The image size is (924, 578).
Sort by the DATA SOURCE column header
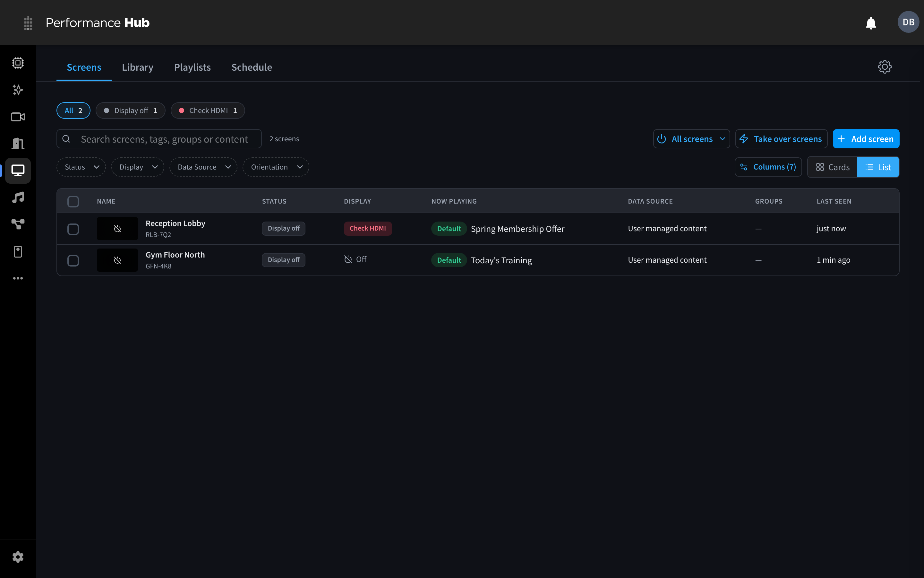point(650,201)
